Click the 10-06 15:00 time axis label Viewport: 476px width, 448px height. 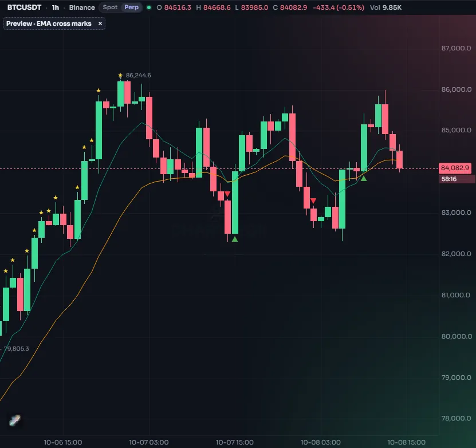pos(63,442)
